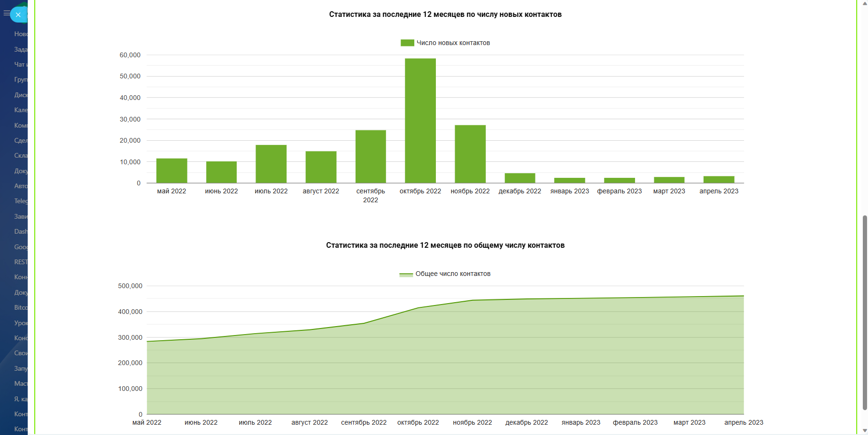Screen dimensions: 868x435
Task: Open the 'Я, ка…' sidebar item
Action: tap(21, 399)
